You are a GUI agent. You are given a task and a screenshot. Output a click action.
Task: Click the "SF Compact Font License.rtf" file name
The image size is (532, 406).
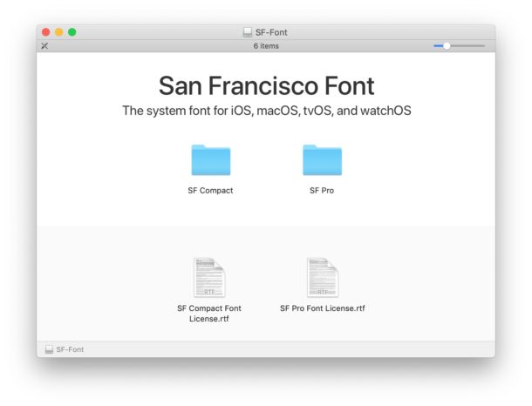[209, 313]
